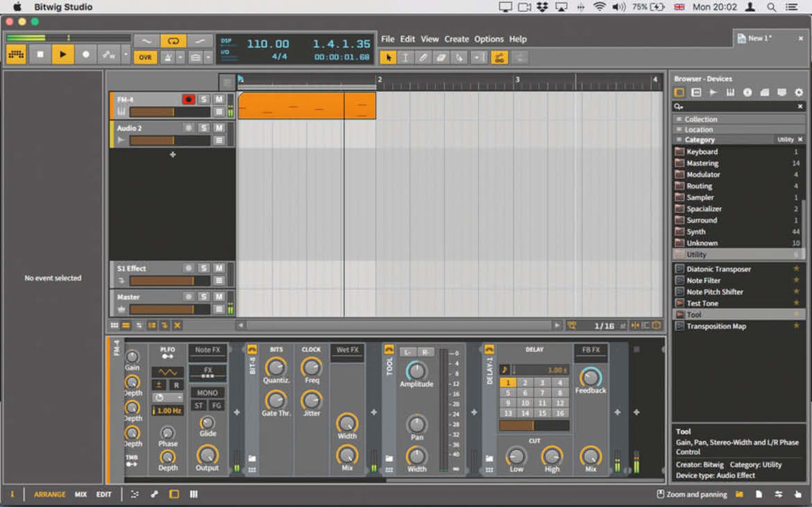Add a new track with plus icon
The height and width of the screenshot is (507, 812).
pos(172,154)
